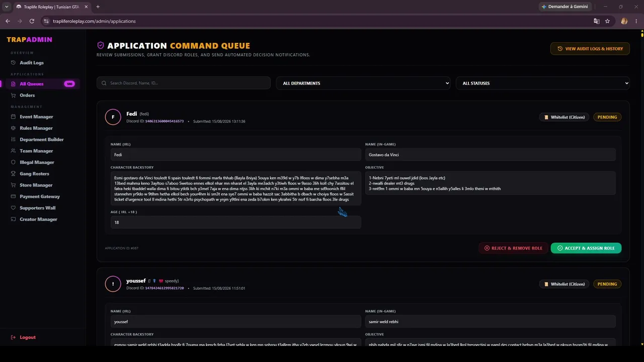Screen dimensions: 644x362
Task: Open the All Statuses dropdown
Action: coord(543,83)
